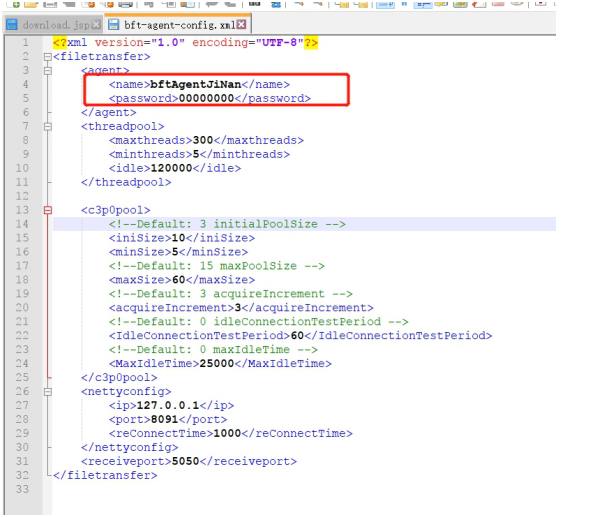Collapse the threadpool element fold marker
This screenshot has height=517, width=595.
coord(47,127)
